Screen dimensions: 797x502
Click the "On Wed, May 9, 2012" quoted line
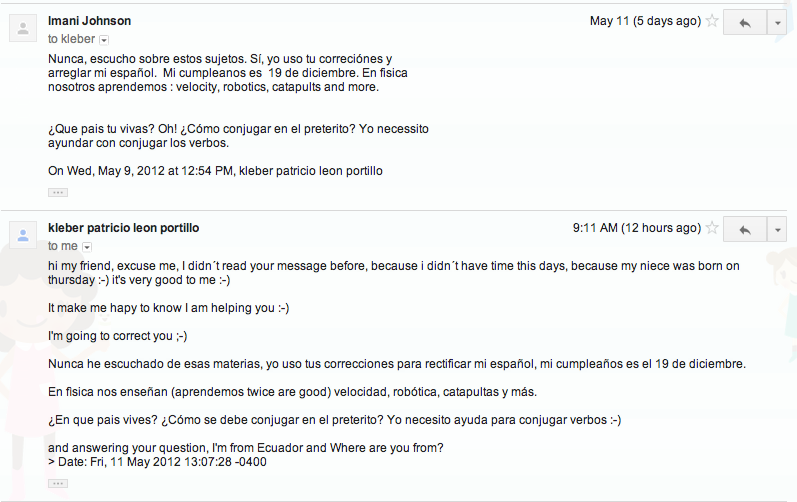[215, 171]
